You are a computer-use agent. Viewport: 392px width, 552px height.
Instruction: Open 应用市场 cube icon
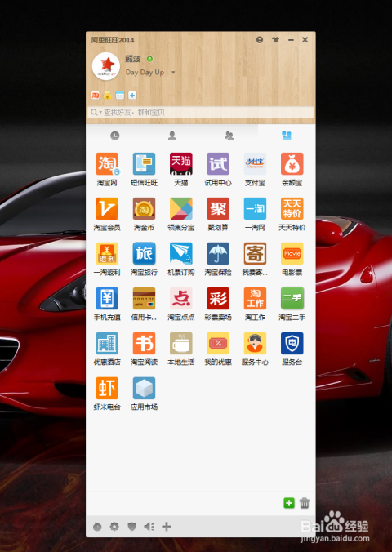click(144, 388)
